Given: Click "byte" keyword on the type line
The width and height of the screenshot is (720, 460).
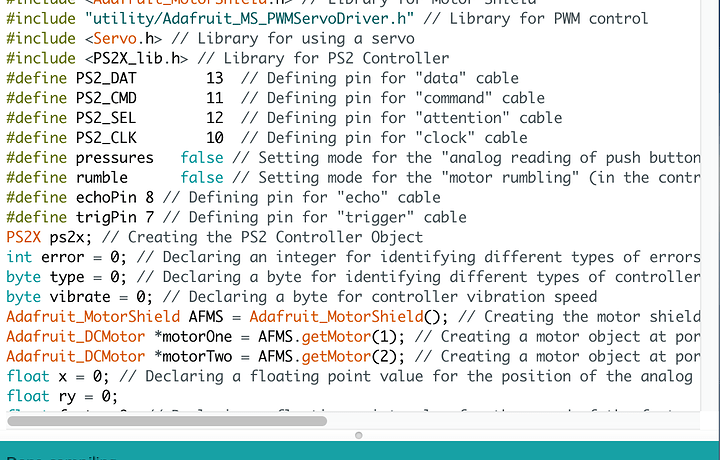Looking at the screenshot, I should 24,277.
